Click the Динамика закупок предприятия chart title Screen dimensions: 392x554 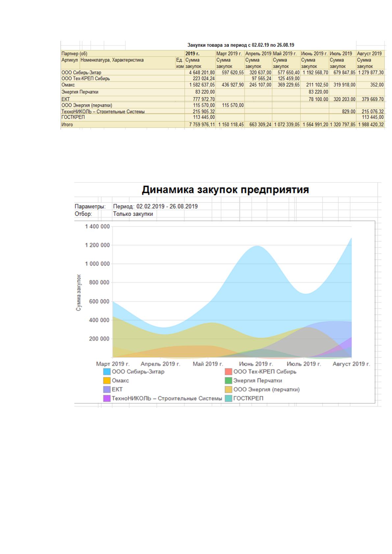[225, 190]
